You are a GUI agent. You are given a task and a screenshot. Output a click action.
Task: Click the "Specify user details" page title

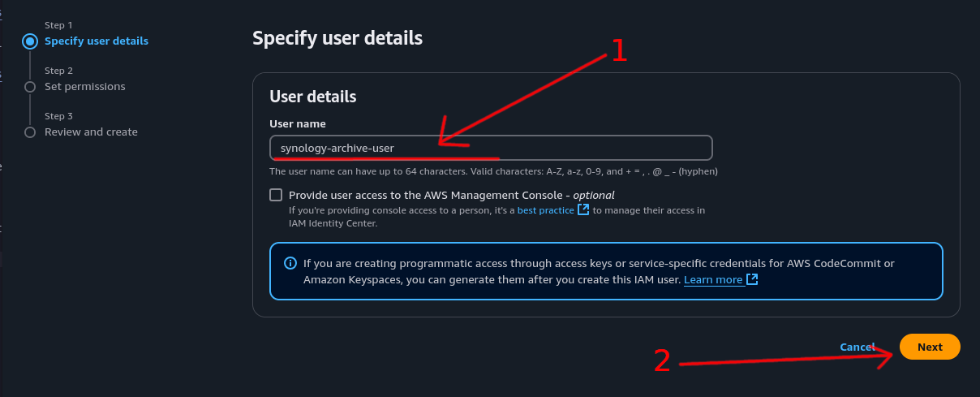click(x=337, y=38)
